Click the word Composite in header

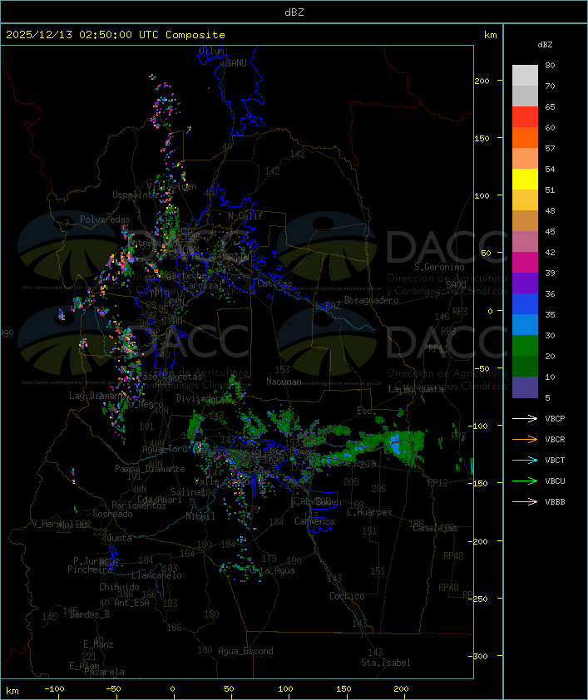coord(195,35)
